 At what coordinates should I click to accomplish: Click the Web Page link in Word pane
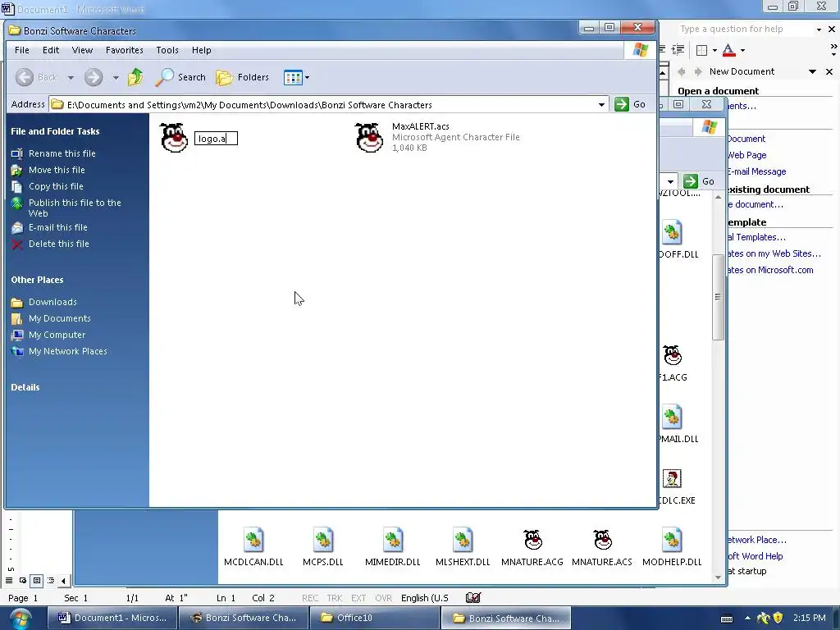click(x=746, y=155)
